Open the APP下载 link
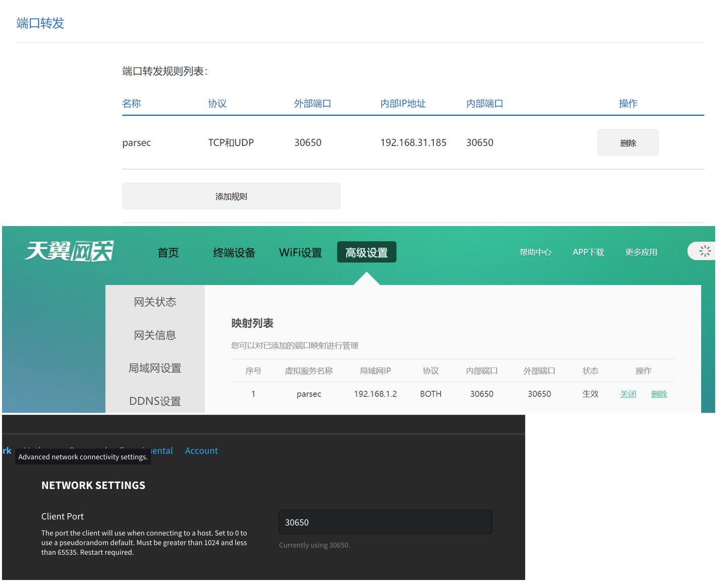Viewport: 728px width, 582px height. (588, 252)
